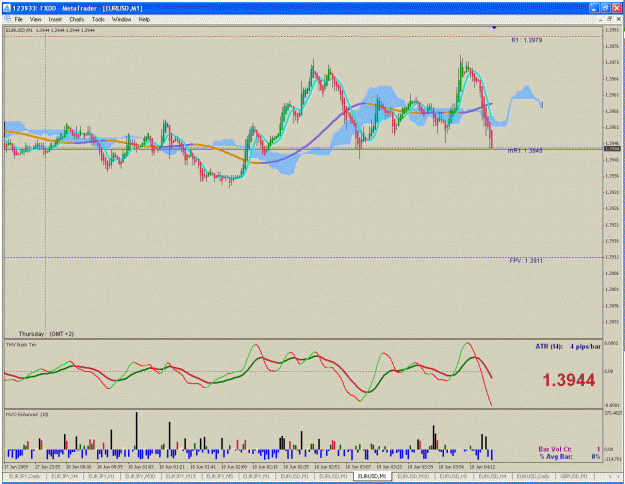Click the chart document icon beside File

7,19
